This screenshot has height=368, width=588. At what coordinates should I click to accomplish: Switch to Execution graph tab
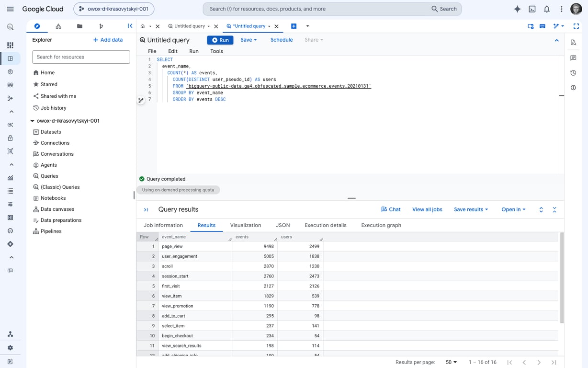tap(381, 225)
